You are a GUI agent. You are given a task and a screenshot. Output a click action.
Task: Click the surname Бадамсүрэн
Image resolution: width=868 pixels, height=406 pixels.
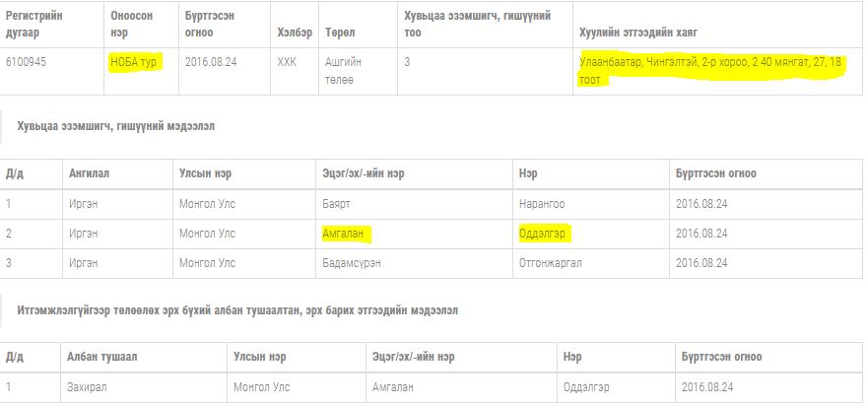click(351, 263)
